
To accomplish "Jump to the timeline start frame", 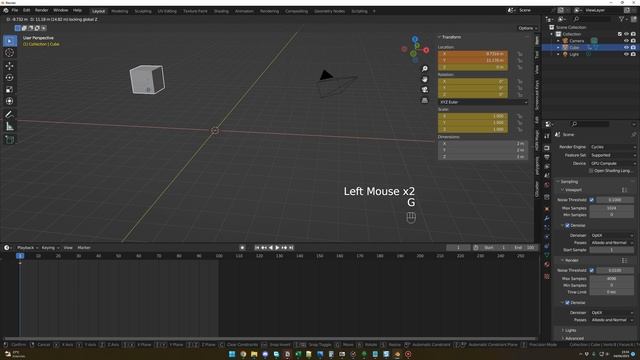I will click(257, 248).
